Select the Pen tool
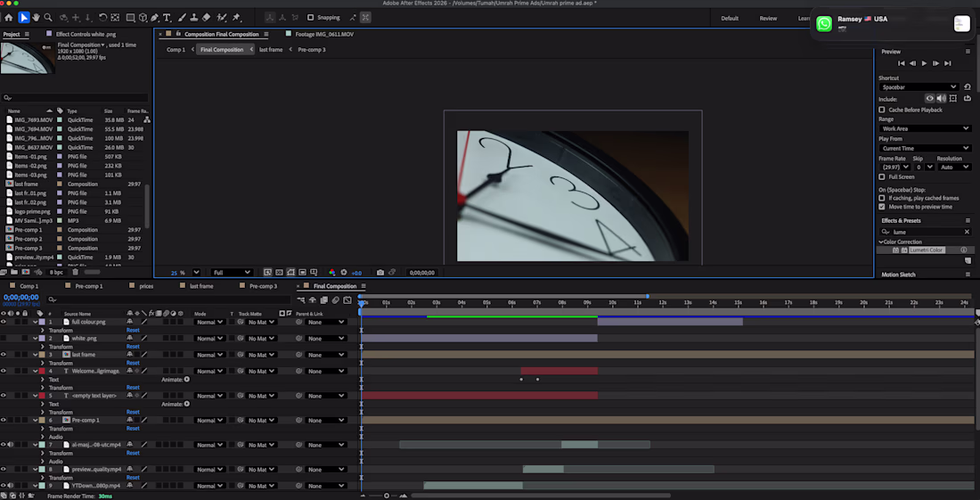Screen dimensions: 980x500 [154, 18]
